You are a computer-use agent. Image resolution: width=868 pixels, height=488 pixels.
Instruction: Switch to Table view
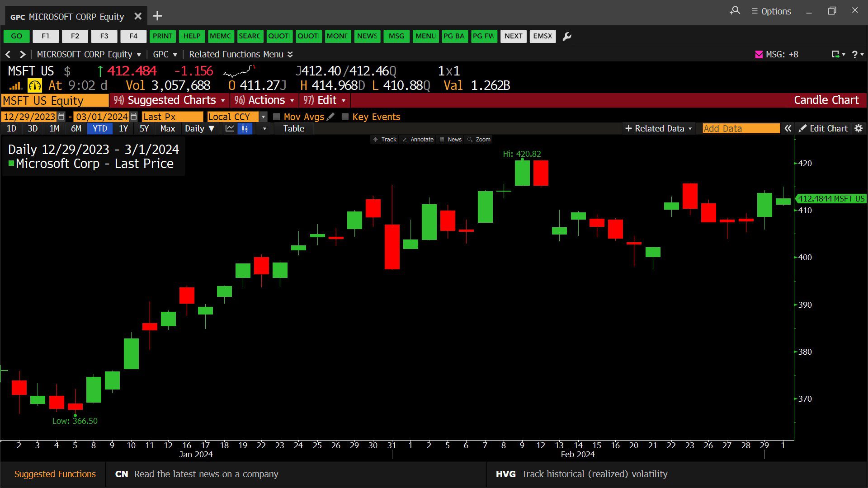pyautogui.click(x=294, y=128)
